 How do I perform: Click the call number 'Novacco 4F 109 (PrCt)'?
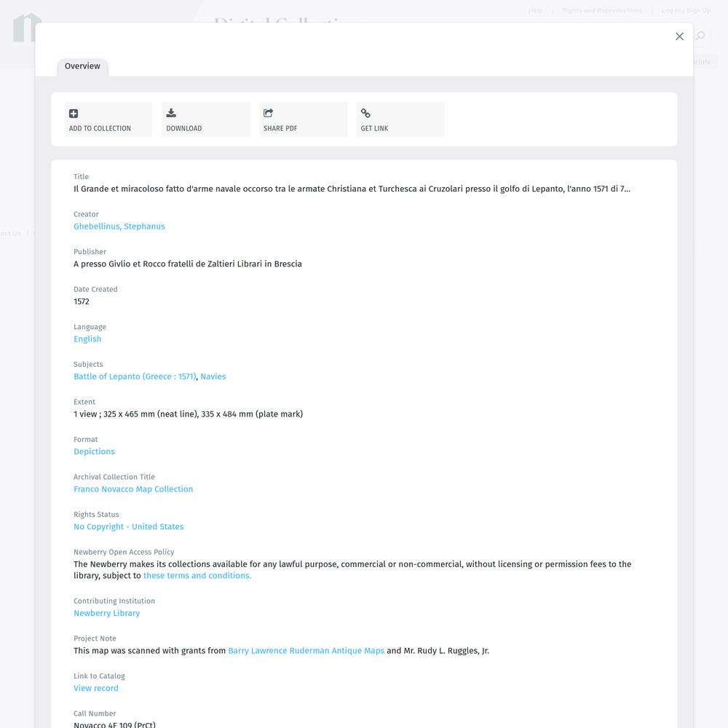pyautogui.click(x=115, y=724)
